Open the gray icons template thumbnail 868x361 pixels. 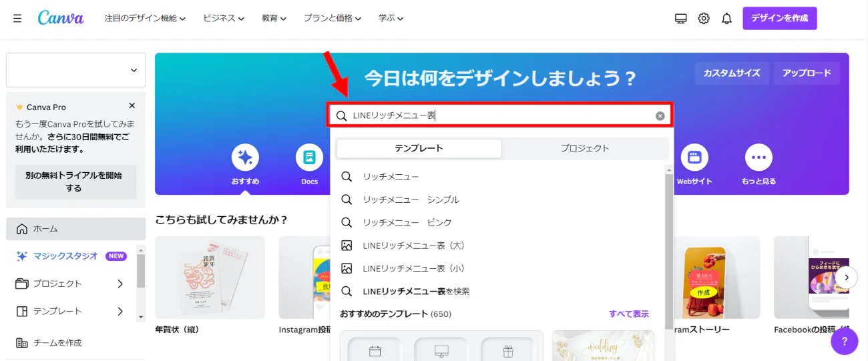441,346
